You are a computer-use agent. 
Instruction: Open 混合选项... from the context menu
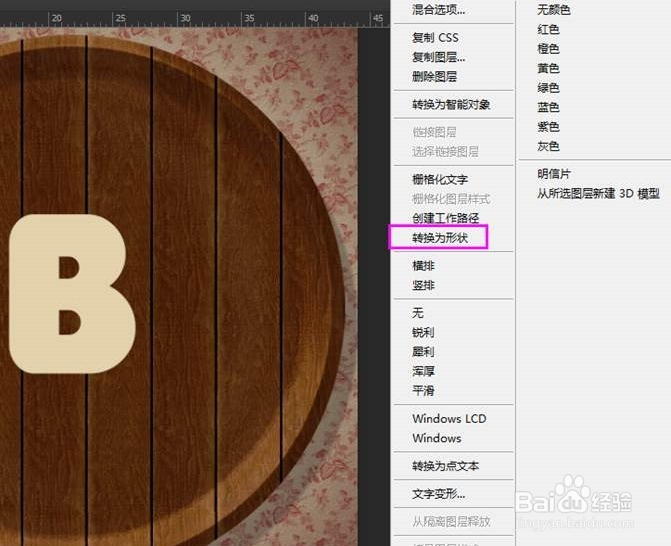(438, 10)
